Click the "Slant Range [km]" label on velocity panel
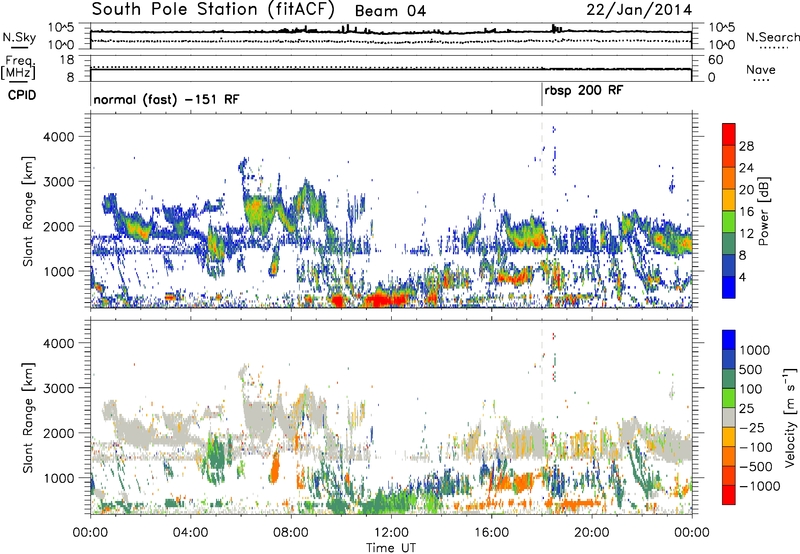 point(28,417)
